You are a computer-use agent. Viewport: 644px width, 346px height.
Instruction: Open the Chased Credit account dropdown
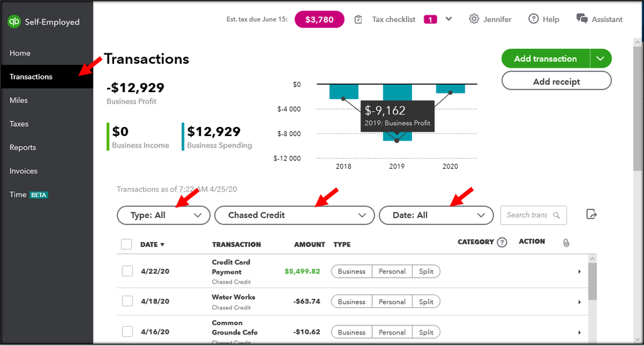[295, 215]
